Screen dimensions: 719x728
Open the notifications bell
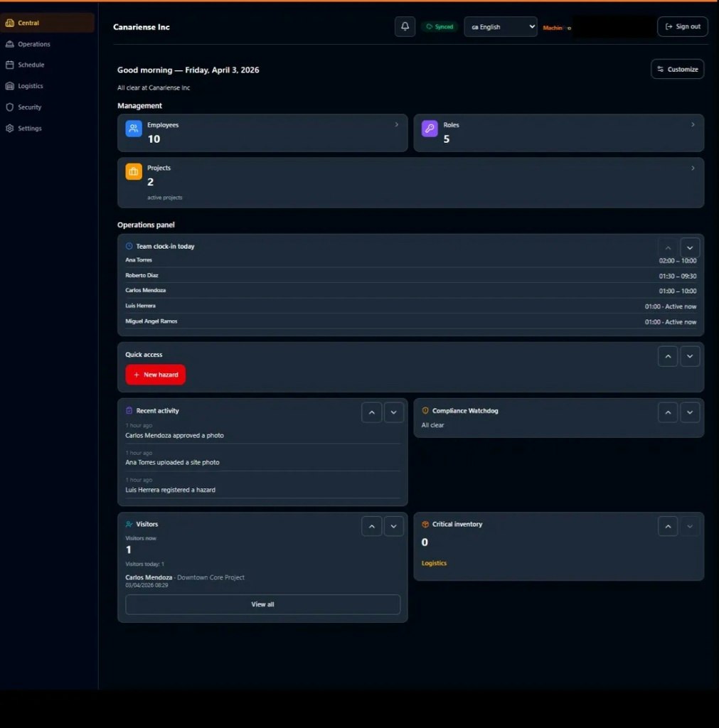tap(405, 26)
